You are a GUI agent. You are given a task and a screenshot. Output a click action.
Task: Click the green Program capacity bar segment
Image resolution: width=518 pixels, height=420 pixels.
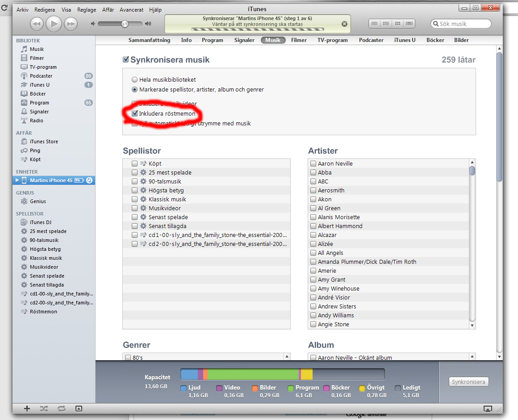point(253,374)
